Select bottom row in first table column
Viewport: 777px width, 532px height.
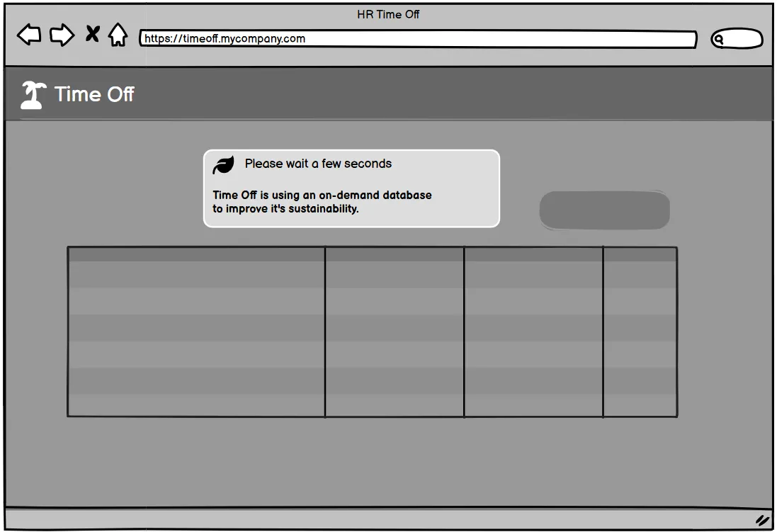pos(196,405)
